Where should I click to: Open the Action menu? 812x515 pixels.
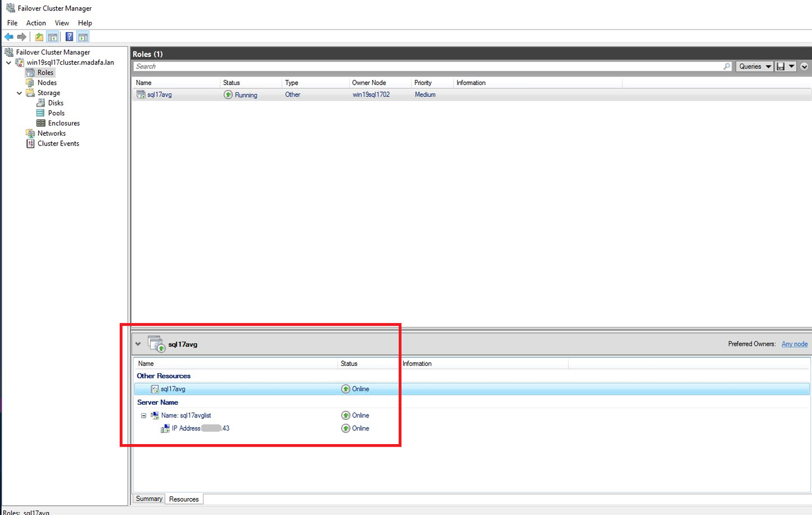[x=36, y=23]
